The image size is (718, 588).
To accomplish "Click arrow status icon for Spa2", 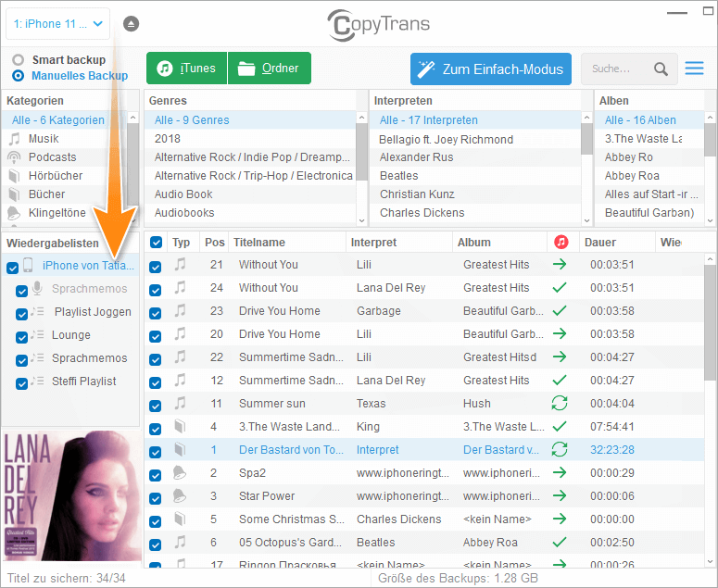I will pos(560,472).
